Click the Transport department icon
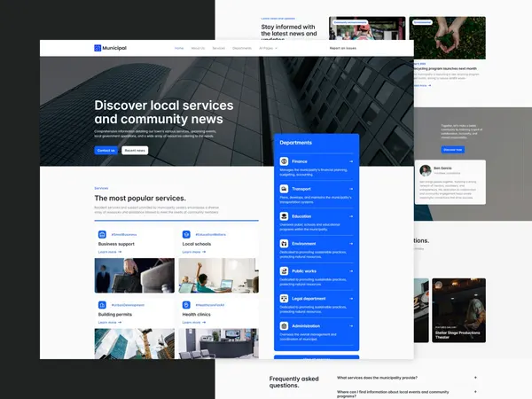Image resolution: width=532 pixels, height=399 pixels. pyautogui.click(x=284, y=189)
